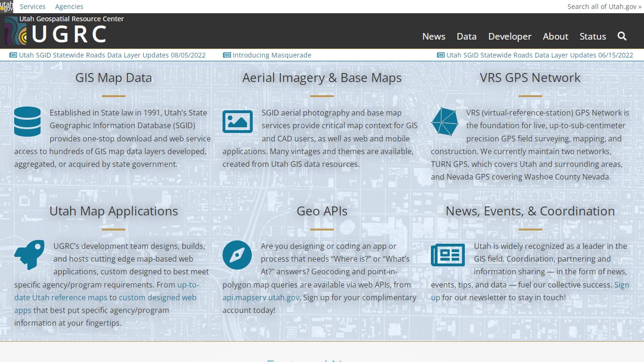Click Utah Geospatial Resource Center text
Viewport: 644px width, 362px height.
point(72,19)
